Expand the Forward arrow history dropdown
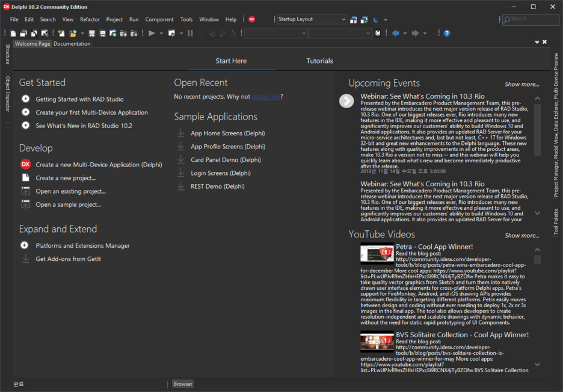This screenshot has height=392, width=563. (425, 34)
